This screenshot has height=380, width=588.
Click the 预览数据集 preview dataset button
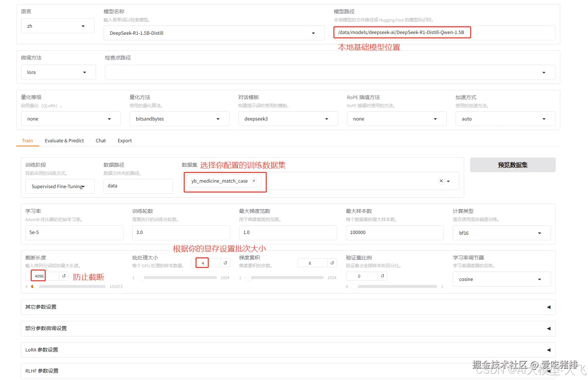tap(513, 165)
